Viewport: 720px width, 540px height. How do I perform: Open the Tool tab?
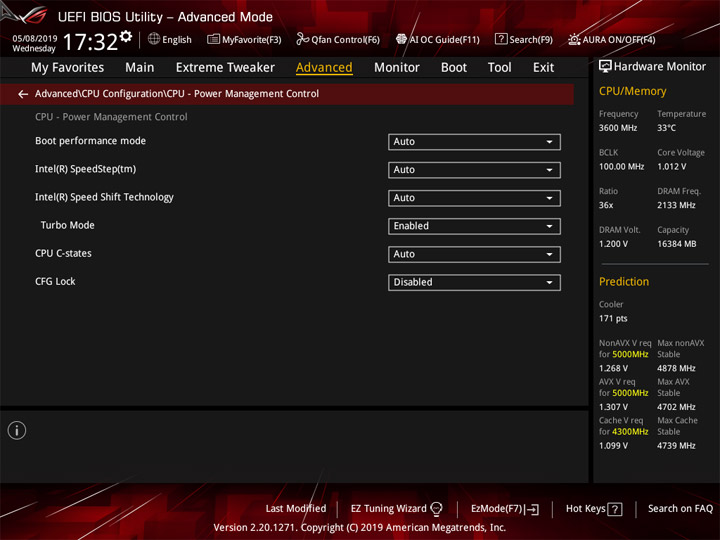click(x=500, y=68)
